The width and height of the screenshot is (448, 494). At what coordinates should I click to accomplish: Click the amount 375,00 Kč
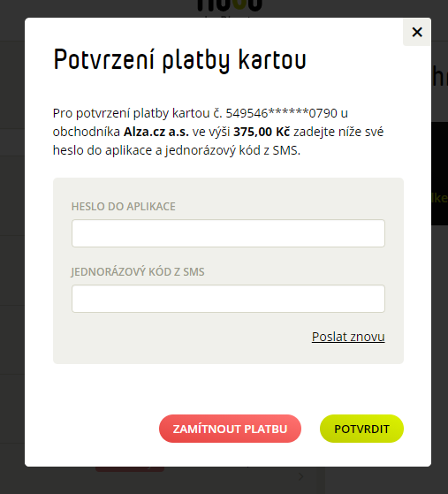click(262, 132)
